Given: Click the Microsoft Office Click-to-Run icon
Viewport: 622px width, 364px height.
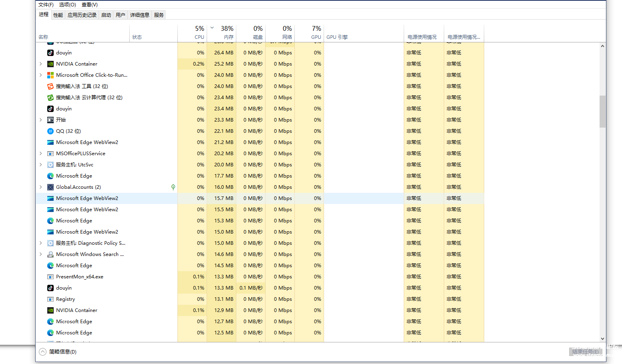Looking at the screenshot, I should coord(50,75).
